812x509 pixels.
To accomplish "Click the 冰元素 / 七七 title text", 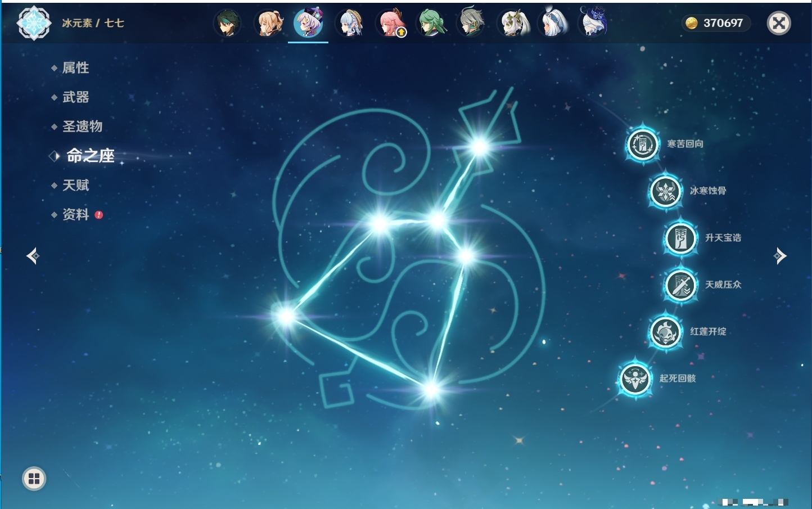I will coord(93,23).
